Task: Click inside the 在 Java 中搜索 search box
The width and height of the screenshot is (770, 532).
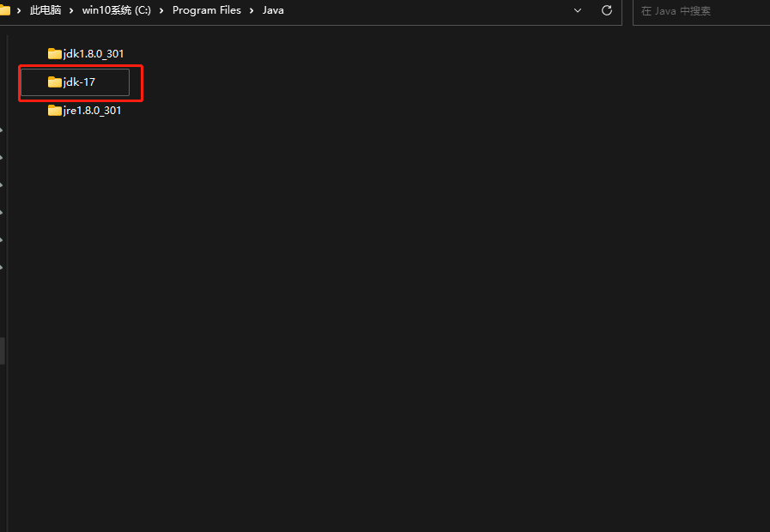Action: (695, 11)
